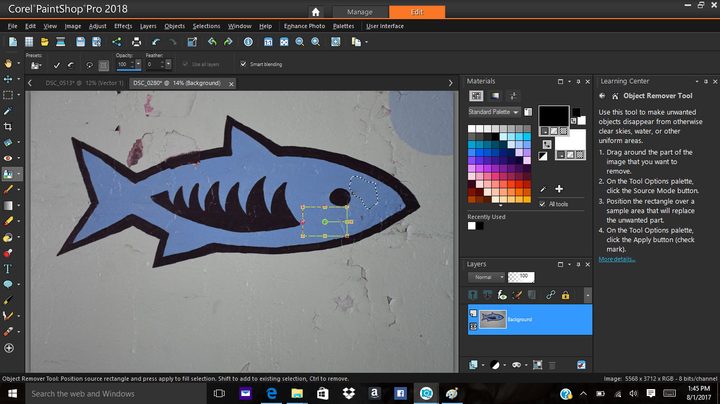Select the Pan hand tool

(8, 63)
